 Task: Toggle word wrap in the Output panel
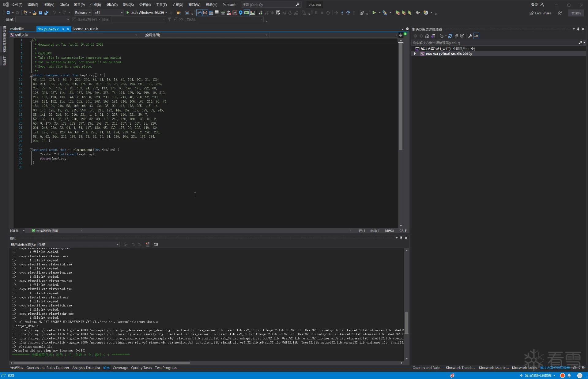pyautogui.click(x=156, y=245)
